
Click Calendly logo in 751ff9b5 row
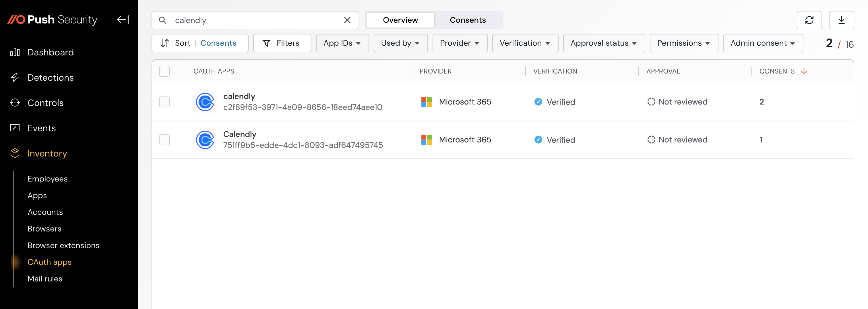tap(205, 140)
